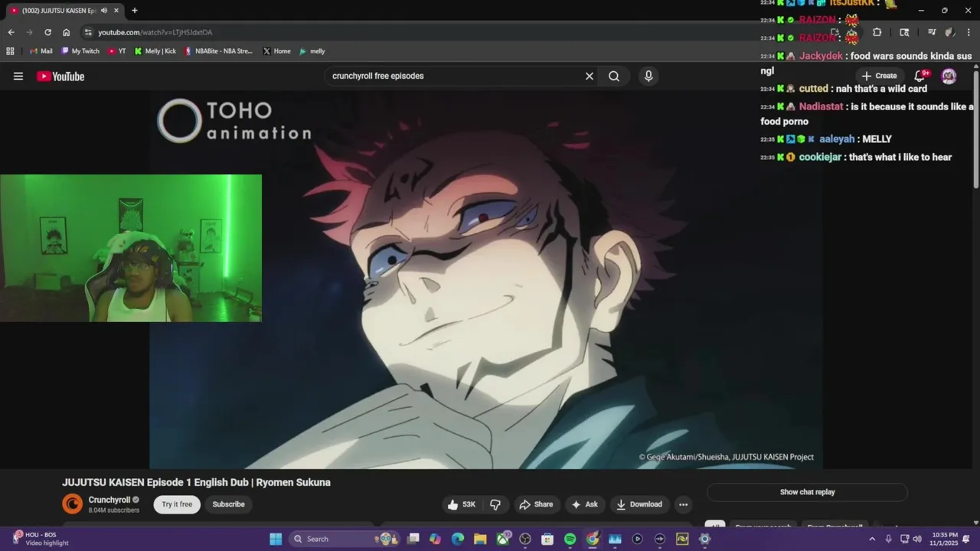Open the Mail bookmark

[x=41, y=51]
